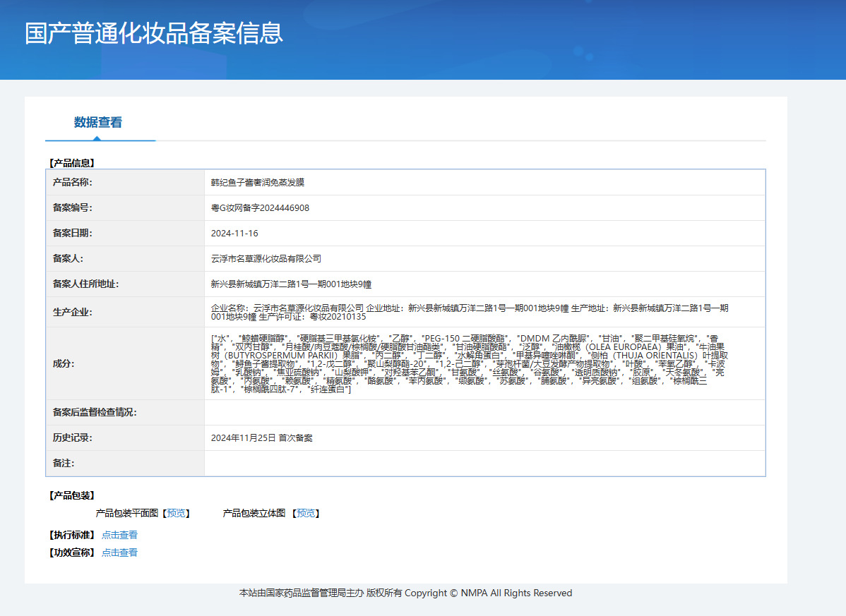Click the 国产普通化妆品备案信息 page title
The width and height of the screenshot is (846, 616).
point(154,33)
